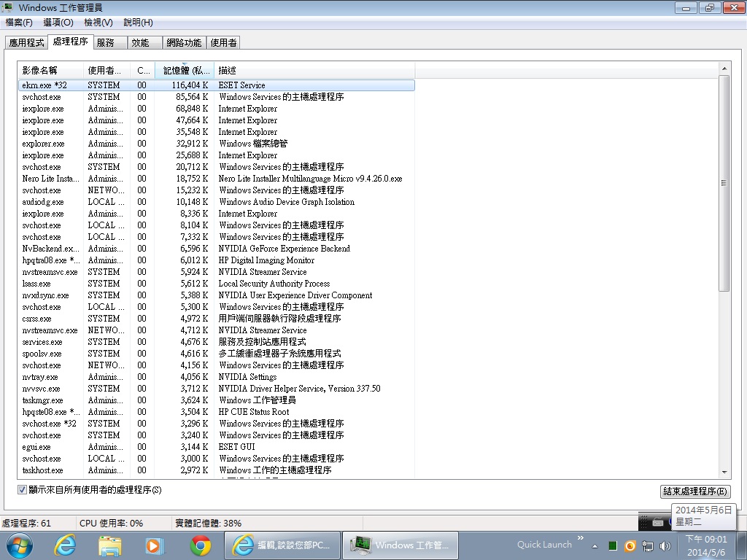Screen dimensions: 747x560
Task: Select the hpqste08.exe process row
Action: [x=216, y=412]
